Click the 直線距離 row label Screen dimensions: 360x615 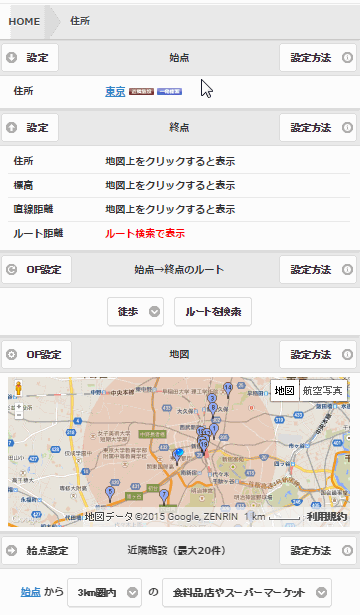coord(33,209)
